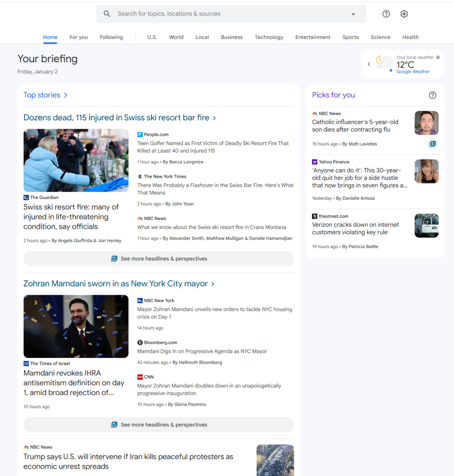The width and height of the screenshot is (454, 476).
Task: Click See more headlines under Swiss fire story
Action: [158, 259]
